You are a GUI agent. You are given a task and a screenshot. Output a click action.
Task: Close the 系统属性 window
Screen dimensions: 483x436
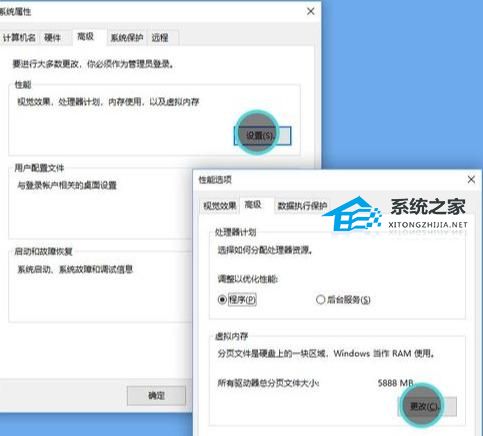click(310, 11)
